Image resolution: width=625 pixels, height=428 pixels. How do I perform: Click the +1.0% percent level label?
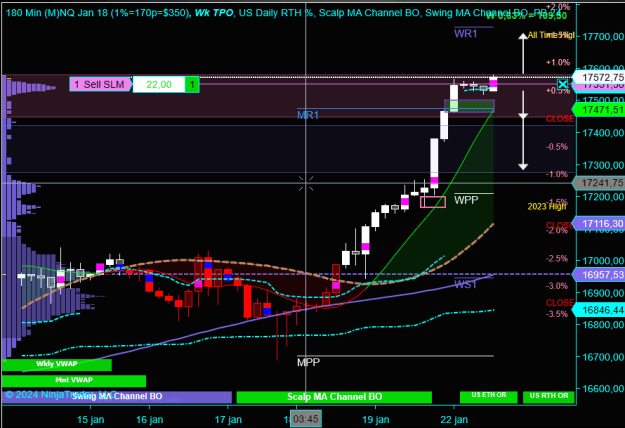coord(558,63)
